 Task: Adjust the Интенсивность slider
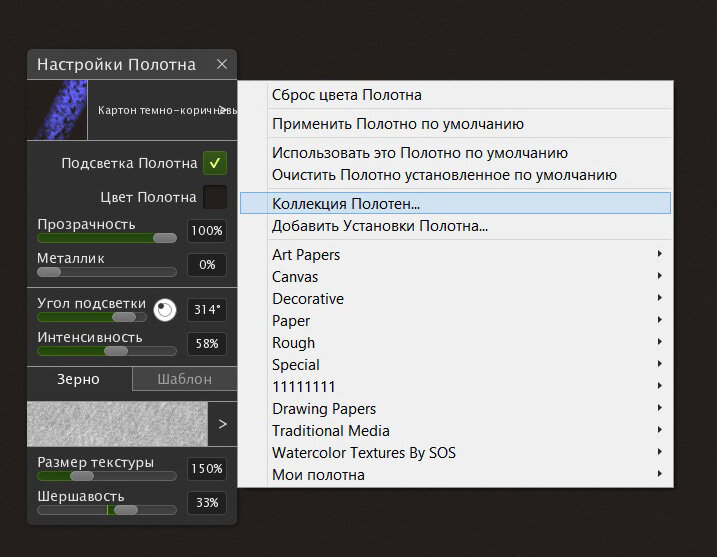pos(107,351)
